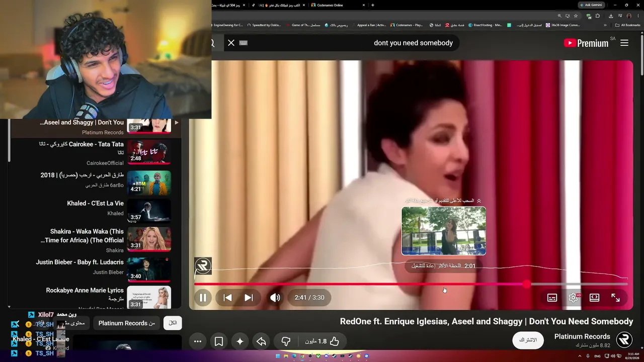Screen dimensions: 644x362
Task: Dislike the video with thumbs down
Action: 286,341
